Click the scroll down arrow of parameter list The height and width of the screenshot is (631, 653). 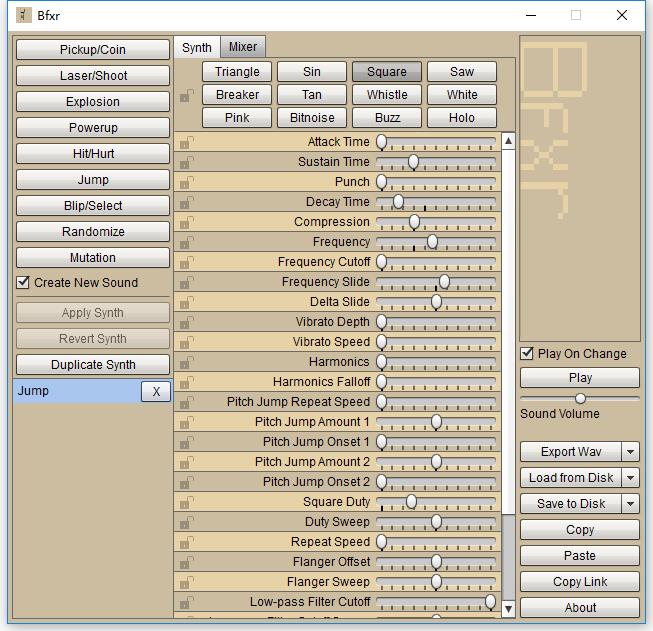[x=508, y=609]
